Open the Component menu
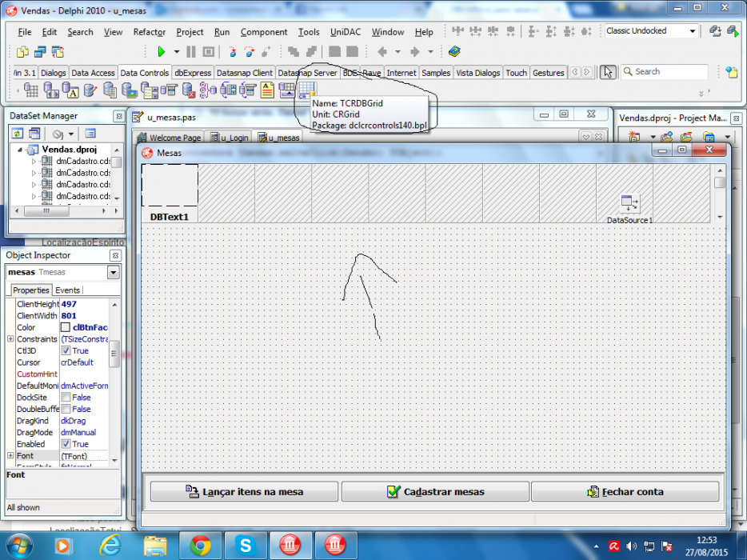 coord(263,32)
